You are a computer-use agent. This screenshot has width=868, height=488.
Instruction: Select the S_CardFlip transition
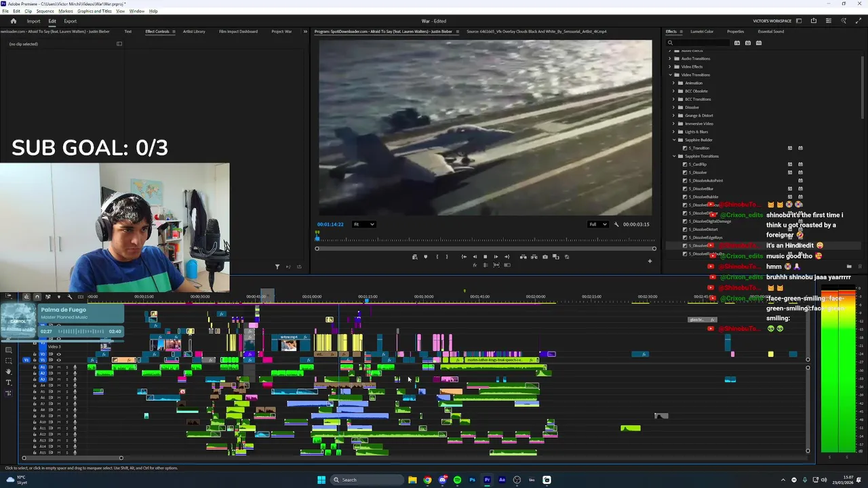point(698,164)
